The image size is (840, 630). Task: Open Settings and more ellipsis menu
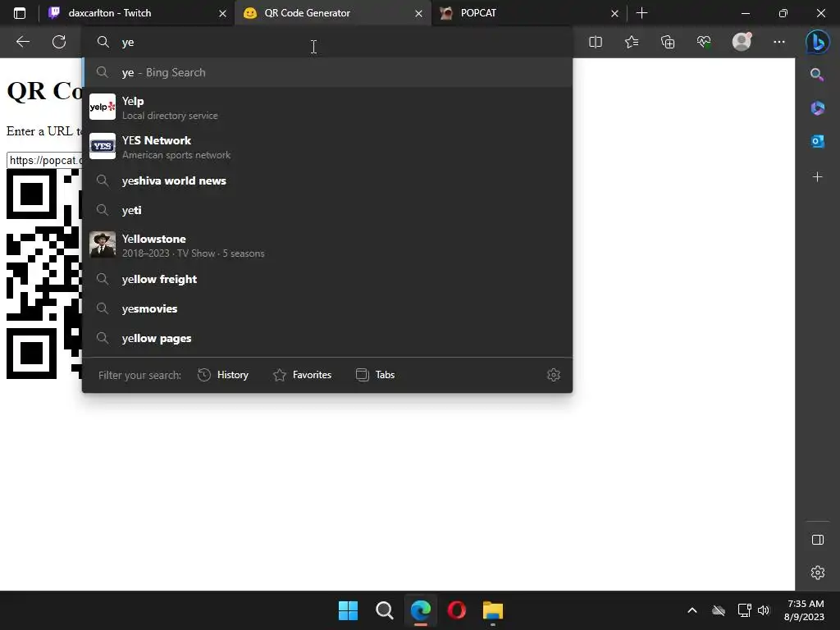pyautogui.click(x=779, y=42)
